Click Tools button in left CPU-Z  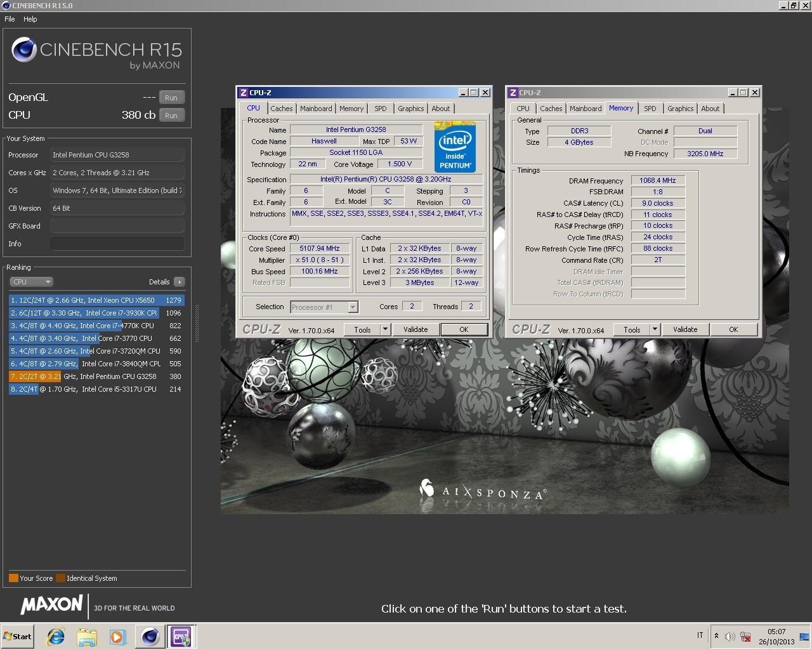(362, 329)
